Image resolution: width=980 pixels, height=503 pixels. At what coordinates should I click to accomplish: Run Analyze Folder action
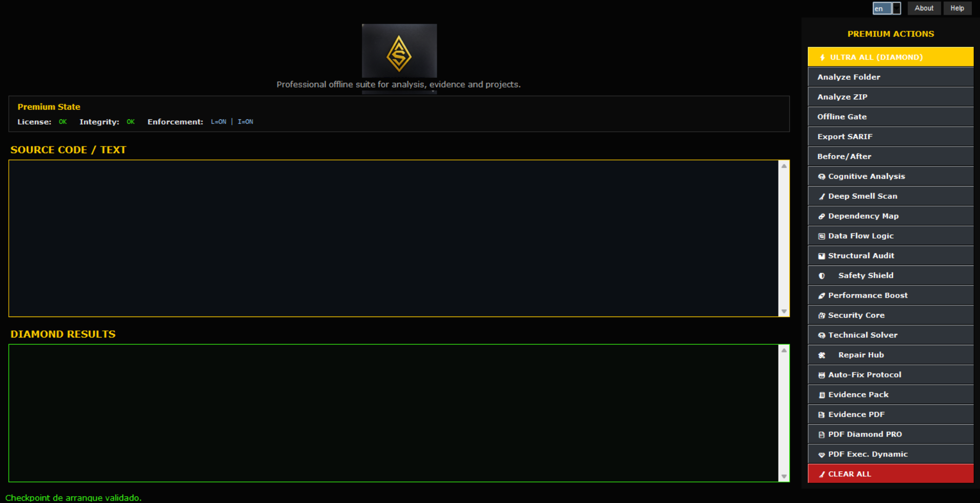(x=890, y=77)
